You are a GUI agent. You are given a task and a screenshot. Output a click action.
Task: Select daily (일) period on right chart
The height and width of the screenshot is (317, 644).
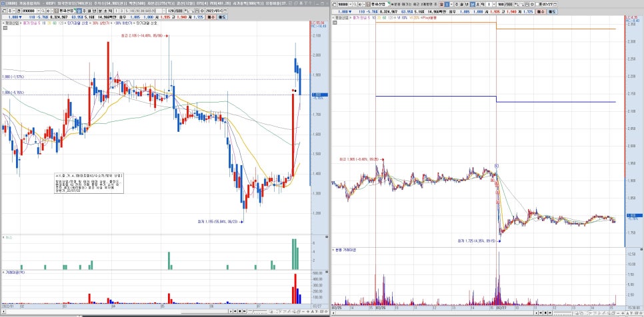tap(441, 4)
